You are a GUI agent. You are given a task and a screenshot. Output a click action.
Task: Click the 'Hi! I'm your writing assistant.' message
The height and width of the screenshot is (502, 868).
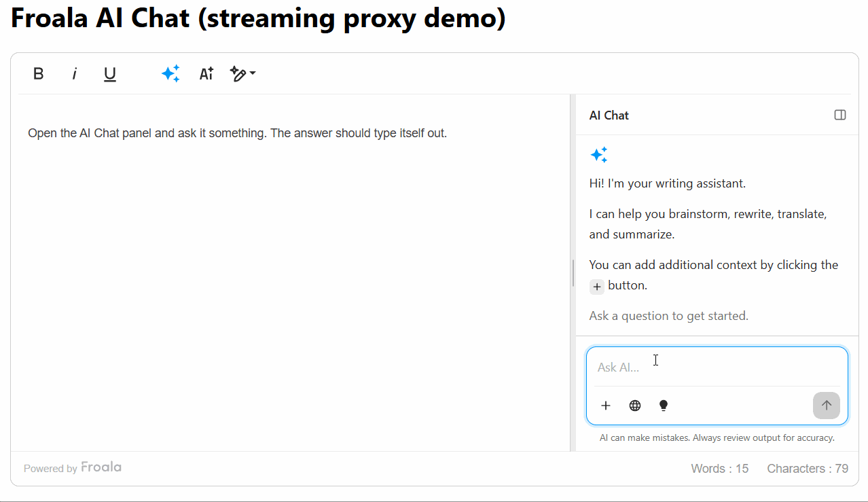(668, 183)
